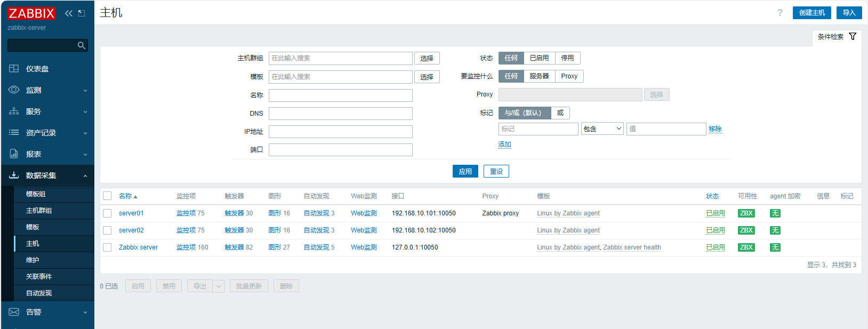This screenshot has width=868, height=329.
Task: Click the 重设 reset button
Action: point(496,171)
